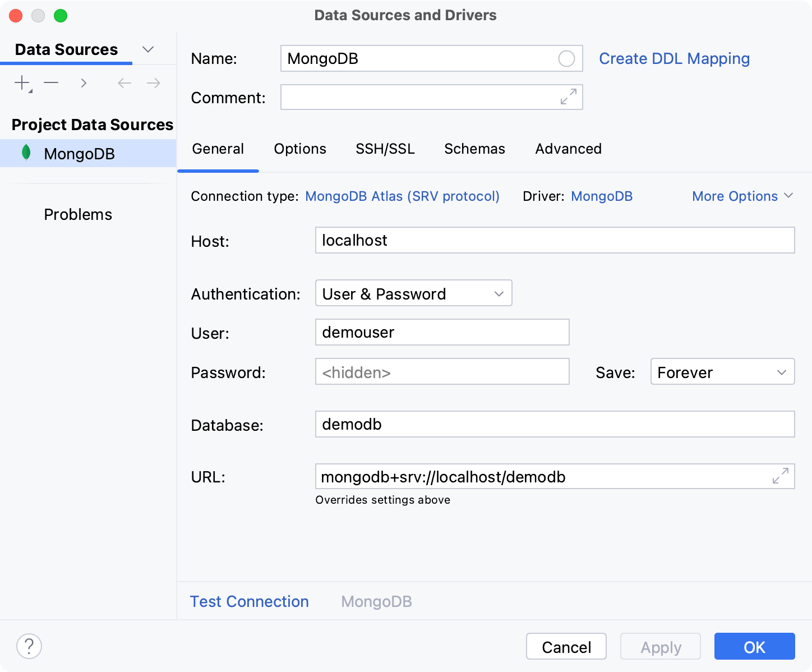Click the MongoDB leaf icon in the sidebar
The width and height of the screenshot is (812, 672).
point(26,153)
